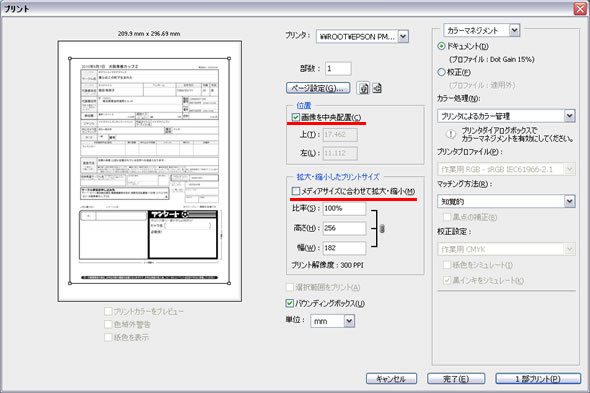Click the 比率 100% scale field
The height and width of the screenshot is (393, 590).
pyautogui.click(x=344, y=208)
